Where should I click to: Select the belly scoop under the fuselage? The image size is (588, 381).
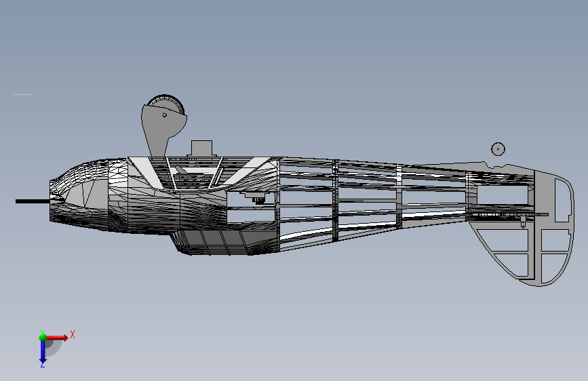(x=225, y=243)
